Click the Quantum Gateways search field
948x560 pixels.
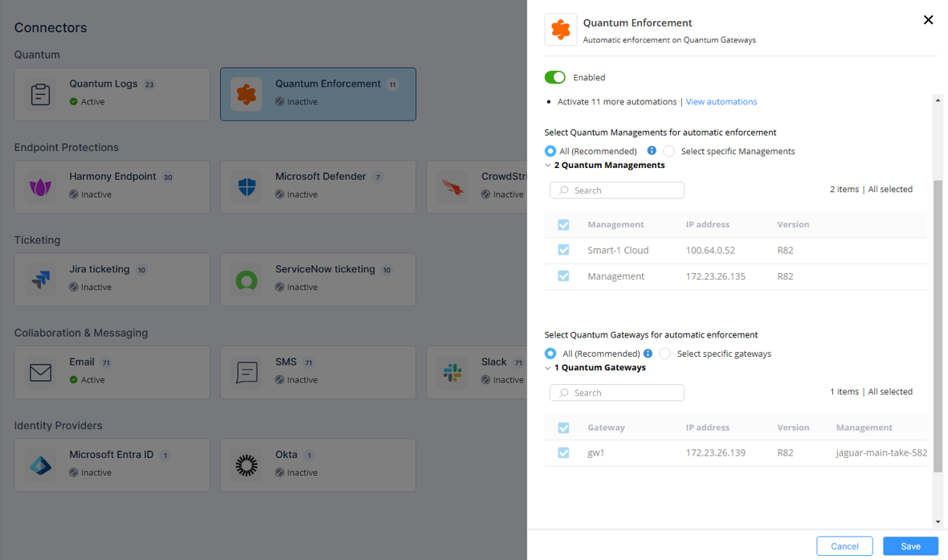point(617,393)
